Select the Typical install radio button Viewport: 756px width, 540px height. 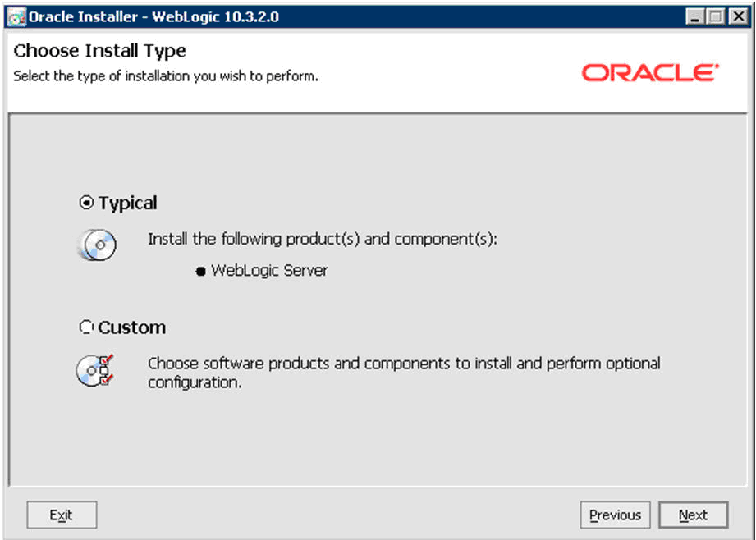(86, 203)
